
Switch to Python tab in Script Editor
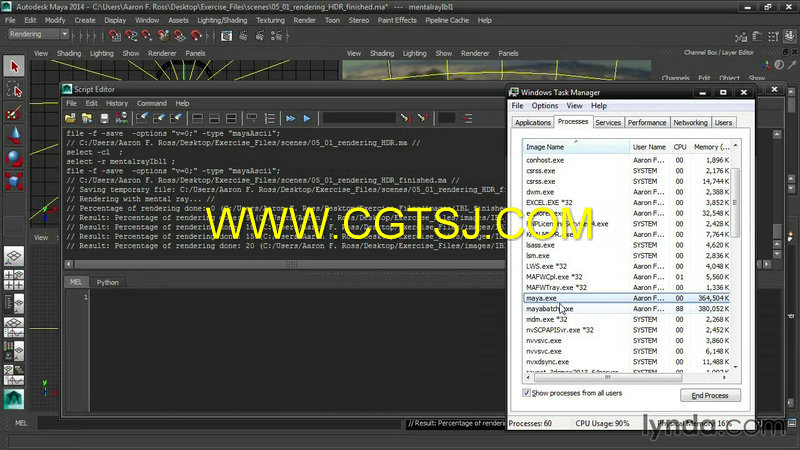tap(108, 282)
